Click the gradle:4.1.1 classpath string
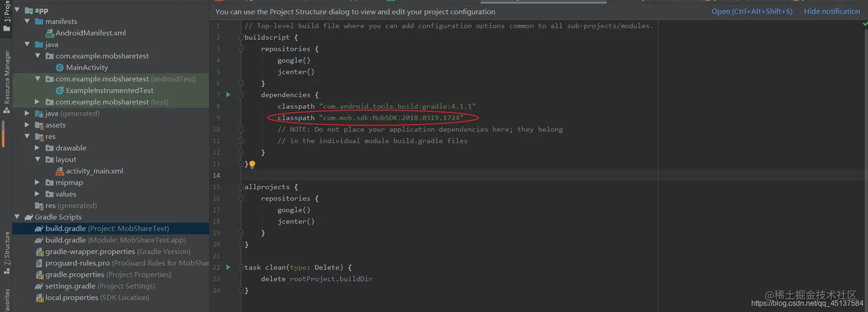 coord(397,106)
